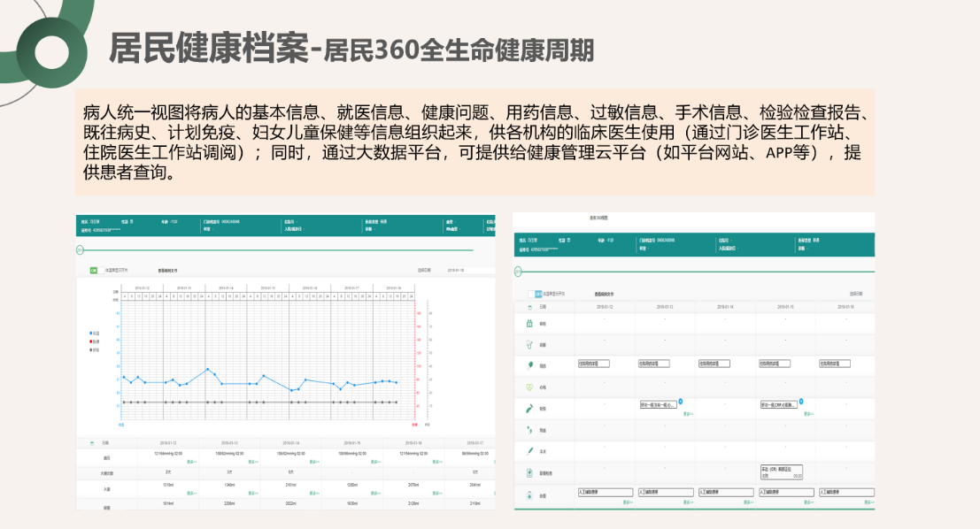
Task: Click 更多>> under the 2019-01-13 lab test entry
Action: [x=688, y=413]
